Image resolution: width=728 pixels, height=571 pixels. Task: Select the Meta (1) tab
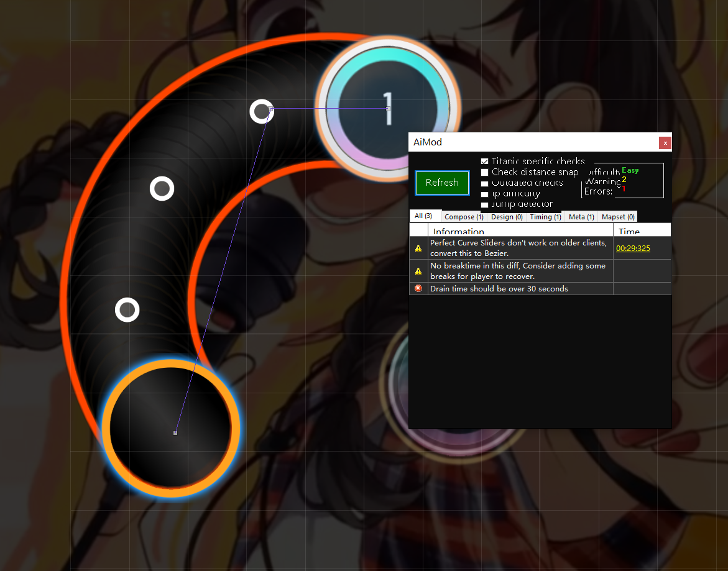[581, 217]
